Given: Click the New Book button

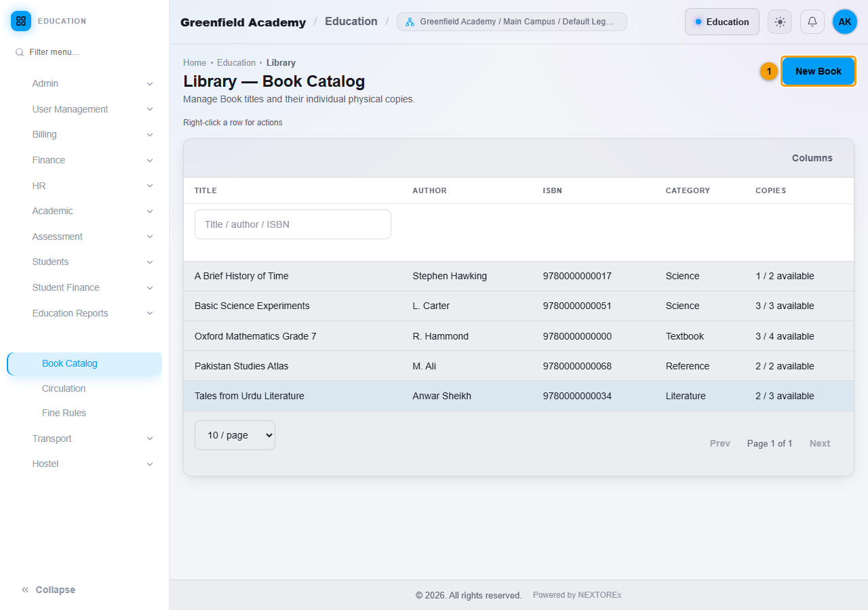Looking at the screenshot, I should (x=818, y=71).
